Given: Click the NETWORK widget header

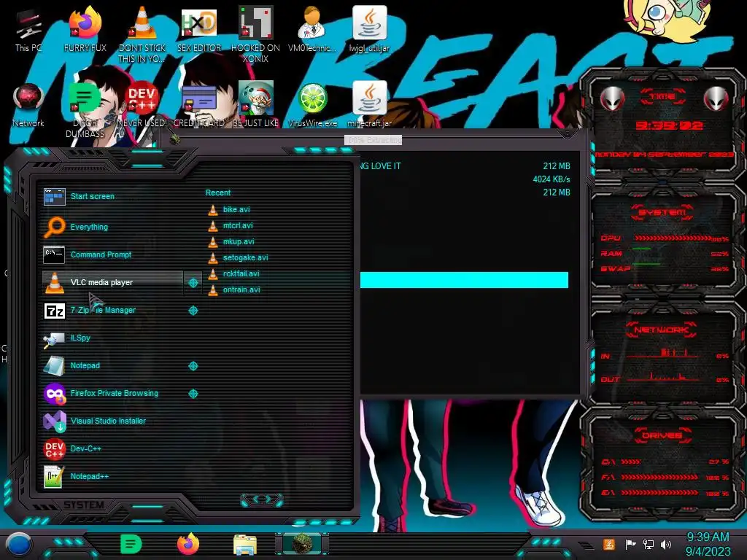Looking at the screenshot, I should click(661, 330).
